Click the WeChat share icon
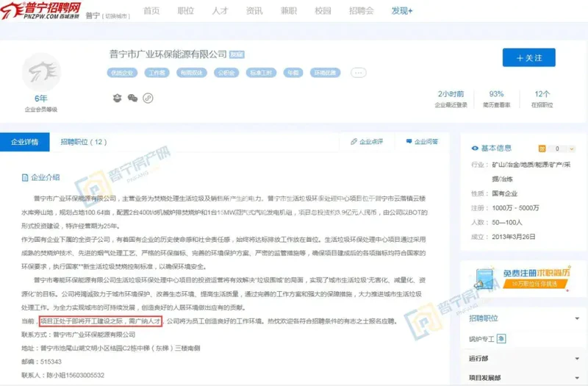Screen dimensions: 588x386 click(132, 98)
